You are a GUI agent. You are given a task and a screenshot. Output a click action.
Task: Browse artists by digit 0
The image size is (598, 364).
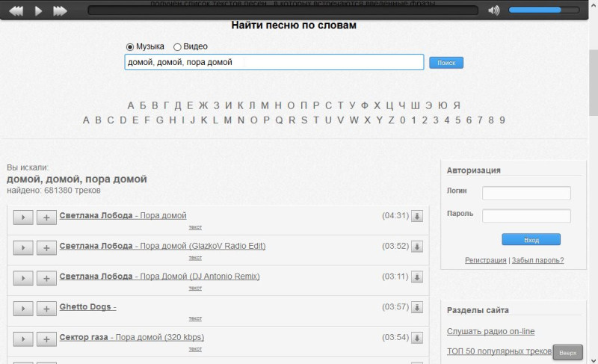(403, 120)
